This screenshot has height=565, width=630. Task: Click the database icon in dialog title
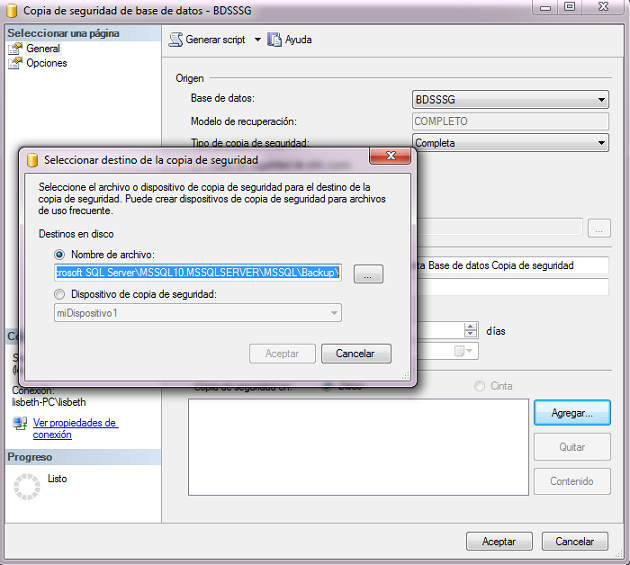[33, 160]
